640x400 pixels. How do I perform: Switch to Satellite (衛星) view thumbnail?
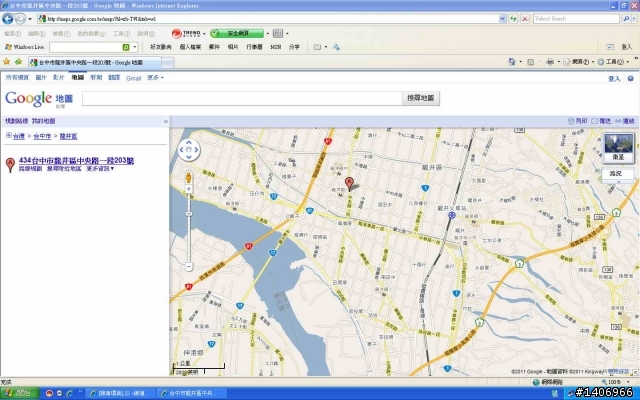click(618, 147)
